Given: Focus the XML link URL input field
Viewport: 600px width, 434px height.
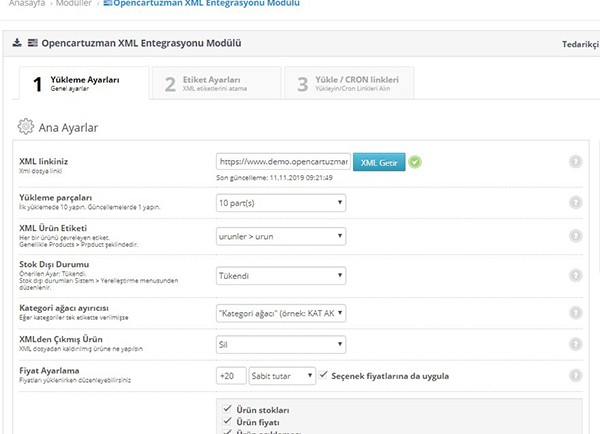Looking at the screenshot, I should tap(283, 162).
